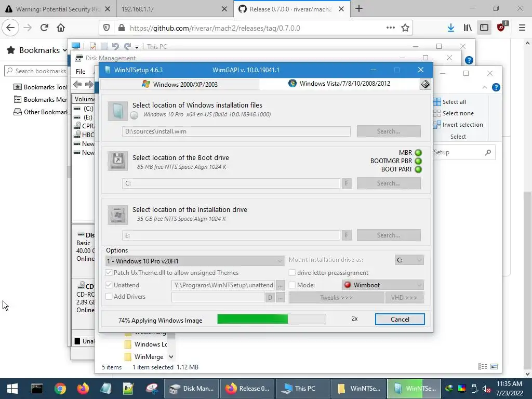The height and width of the screenshot is (399, 532).
Task: Launch Google Chrome from the taskbar
Action: (60, 389)
